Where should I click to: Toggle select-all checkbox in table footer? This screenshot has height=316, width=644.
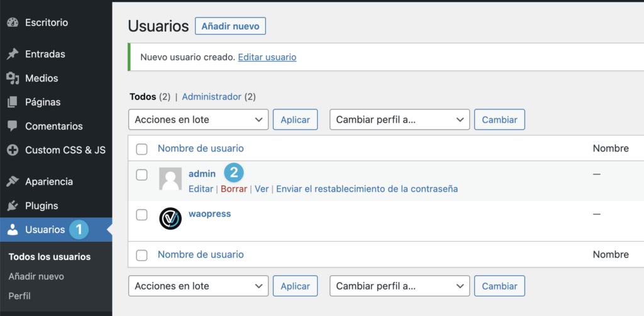pos(142,255)
